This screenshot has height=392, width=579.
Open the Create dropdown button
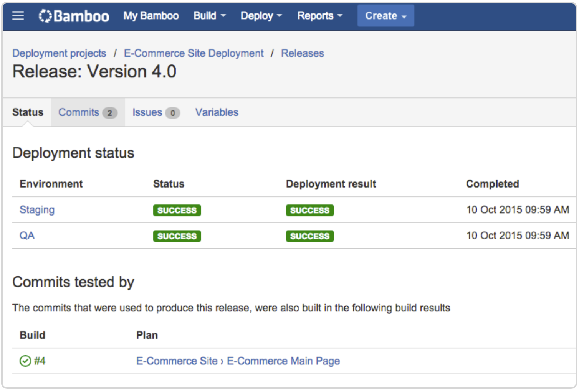click(x=385, y=16)
